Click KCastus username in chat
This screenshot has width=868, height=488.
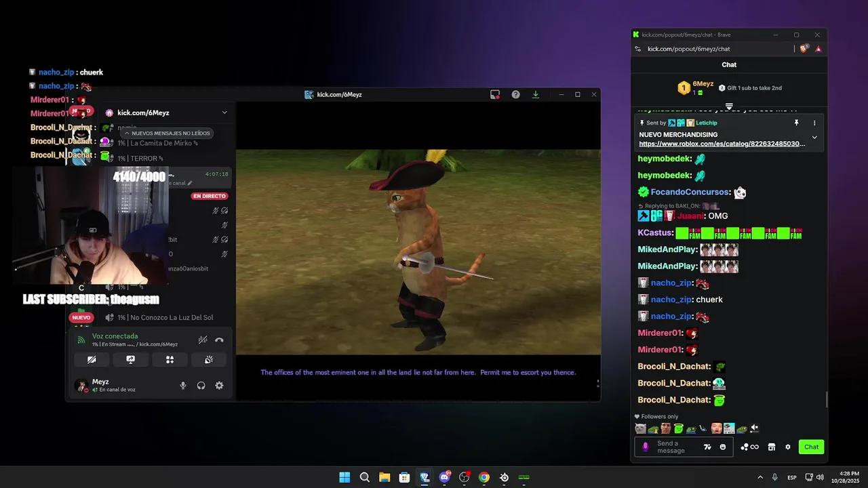[x=655, y=233]
